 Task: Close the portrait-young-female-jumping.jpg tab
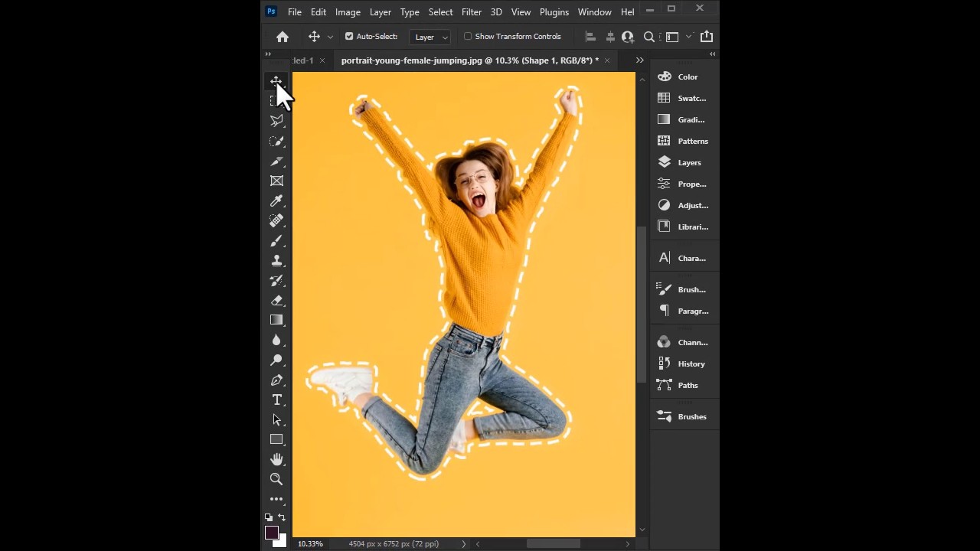607,60
